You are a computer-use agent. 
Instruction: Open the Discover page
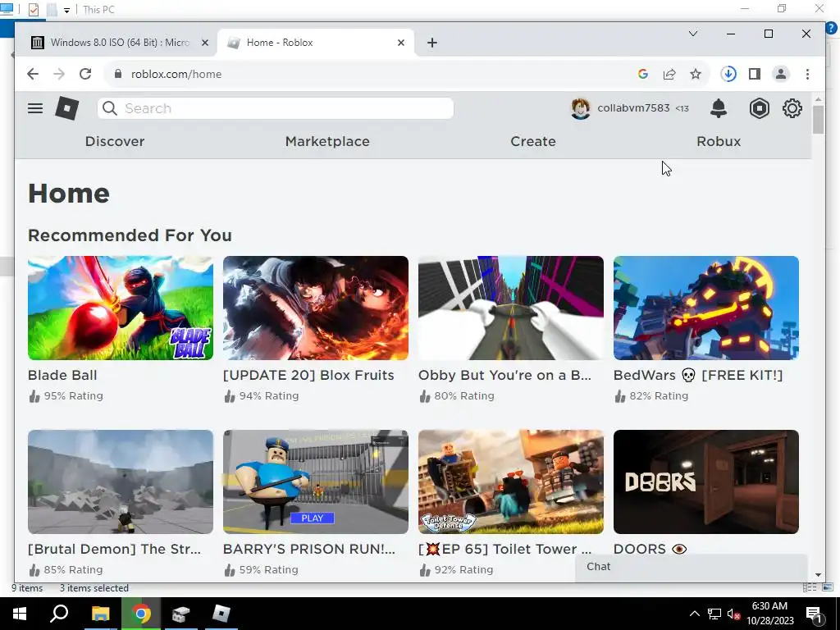(115, 141)
